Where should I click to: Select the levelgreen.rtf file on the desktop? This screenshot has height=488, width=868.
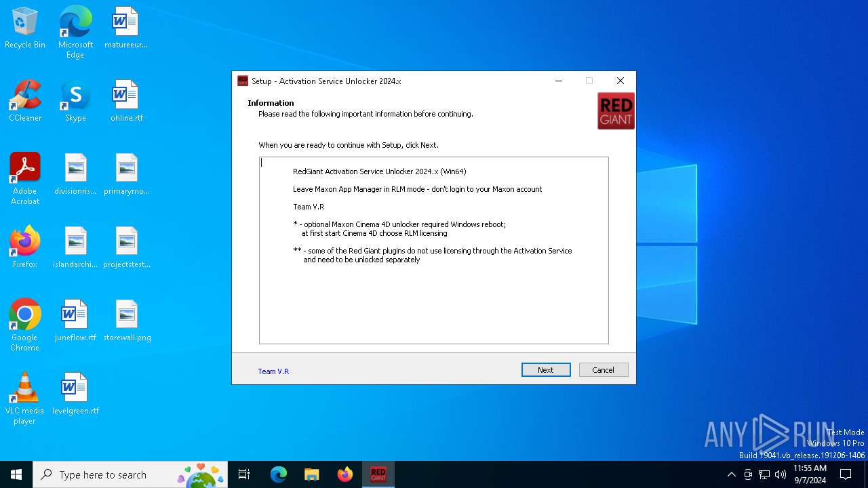pos(75,394)
